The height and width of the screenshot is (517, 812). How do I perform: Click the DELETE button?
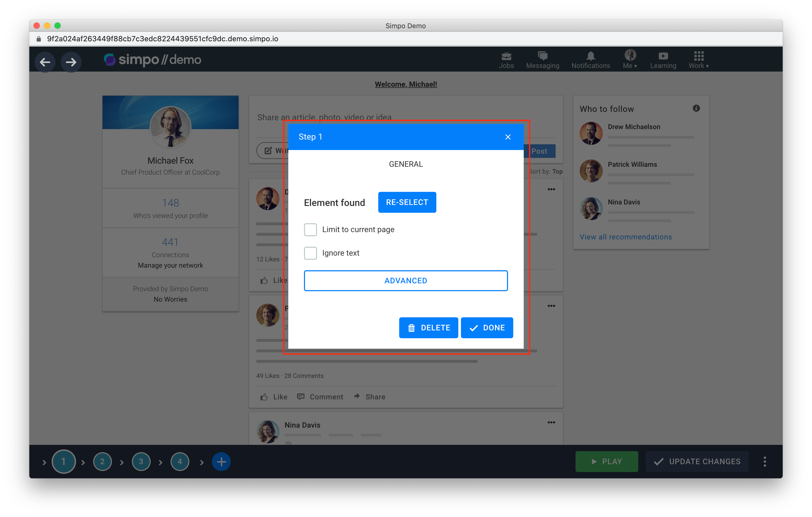click(x=428, y=328)
